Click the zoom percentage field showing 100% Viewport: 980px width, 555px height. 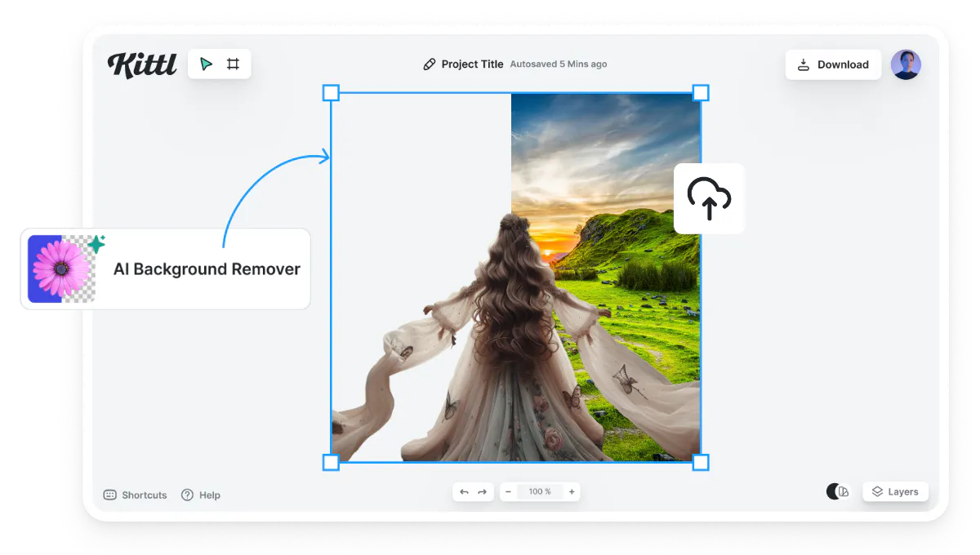(539, 491)
